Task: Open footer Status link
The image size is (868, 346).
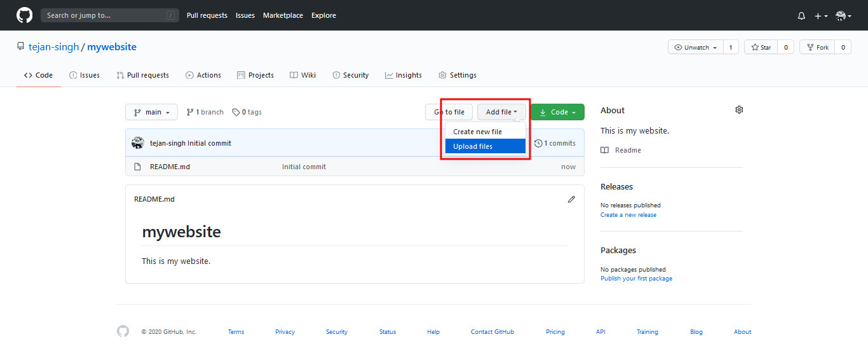Action: [x=388, y=332]
